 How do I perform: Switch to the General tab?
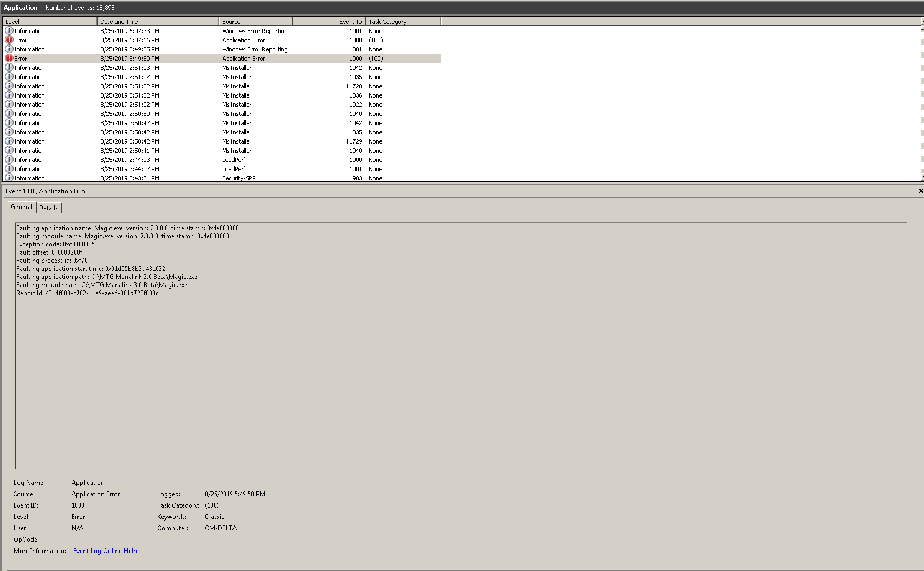coord(22,207)
